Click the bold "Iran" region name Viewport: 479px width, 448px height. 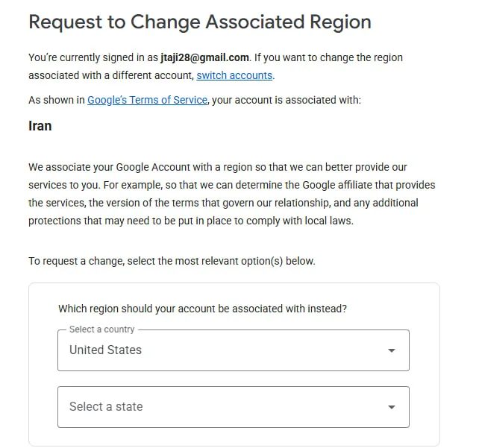[x=40, y=126]
